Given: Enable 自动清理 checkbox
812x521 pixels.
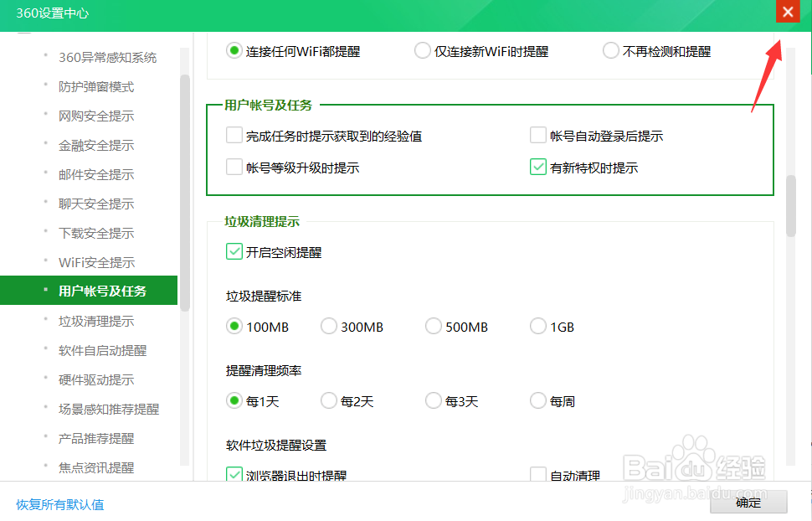Looking at the screenshot, I should tap(538, 474).
